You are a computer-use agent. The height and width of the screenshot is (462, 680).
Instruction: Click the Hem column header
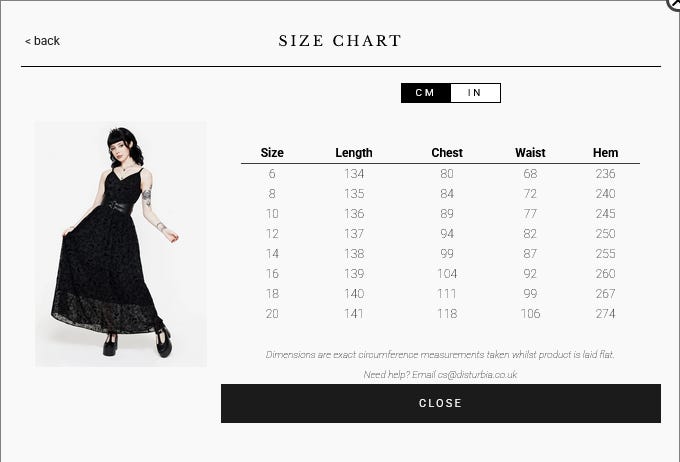pyautogui.click(x=605, y=153)
